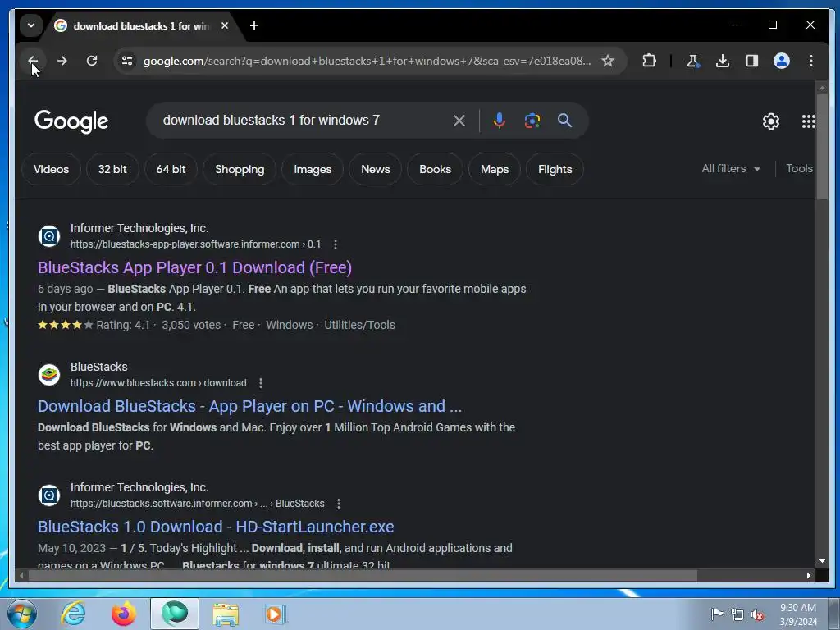Click the vertical scrollbar up arrow
This screenshot has height=630, width=840.
[822, 87]
